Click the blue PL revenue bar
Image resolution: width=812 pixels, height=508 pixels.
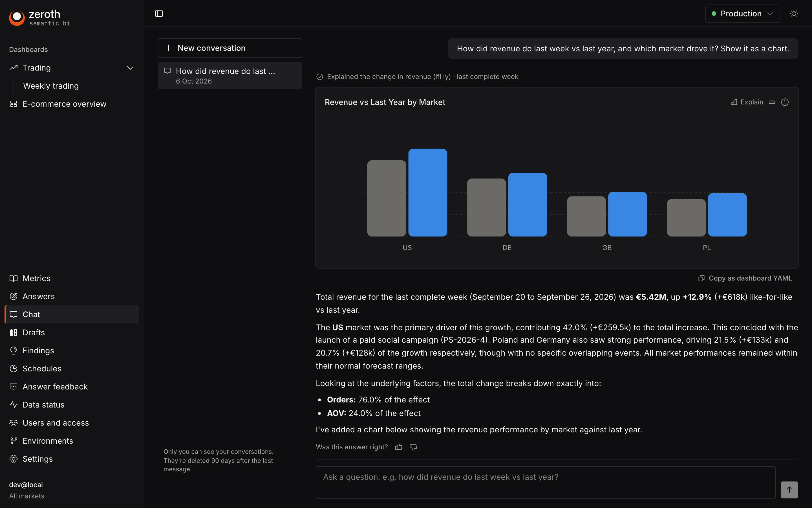[x=727, y=215]
